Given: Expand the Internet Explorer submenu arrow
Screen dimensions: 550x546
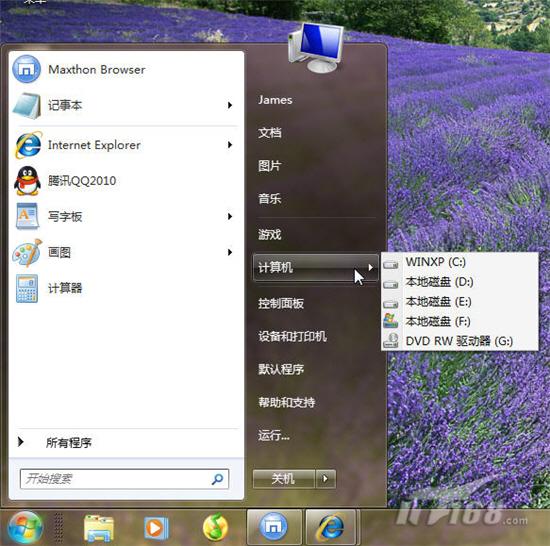Looking at the screenshot, I should coord(230,145).
